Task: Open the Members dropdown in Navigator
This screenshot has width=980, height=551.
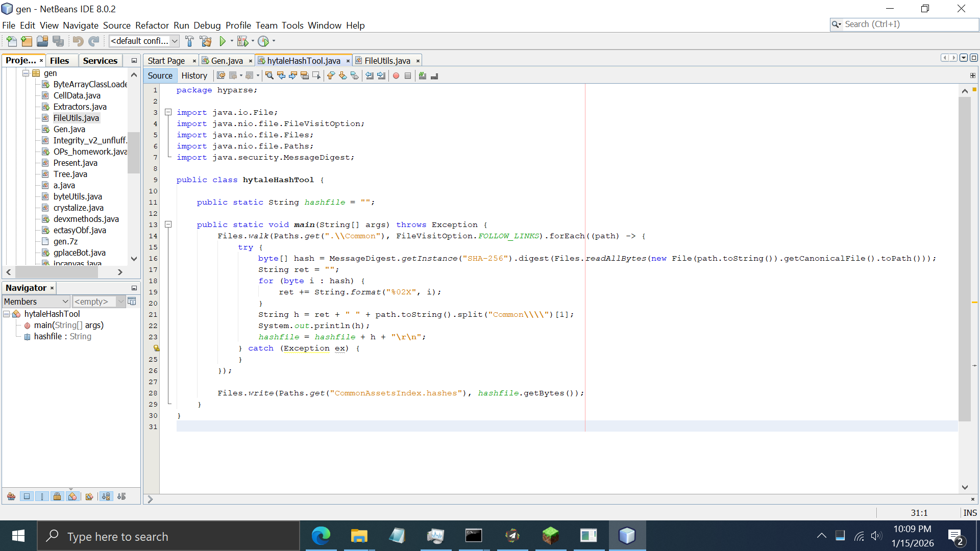Action: [x=36, y=302]
